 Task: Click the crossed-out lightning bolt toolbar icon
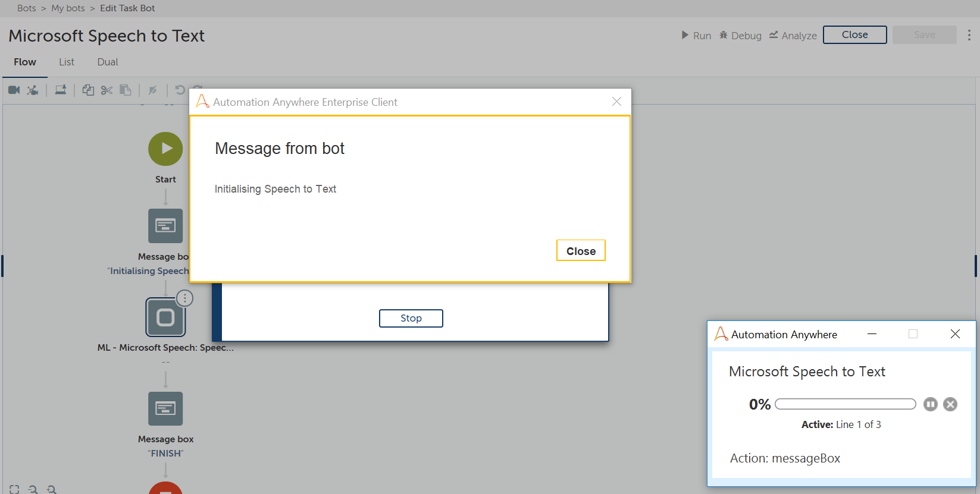point(153,90)
